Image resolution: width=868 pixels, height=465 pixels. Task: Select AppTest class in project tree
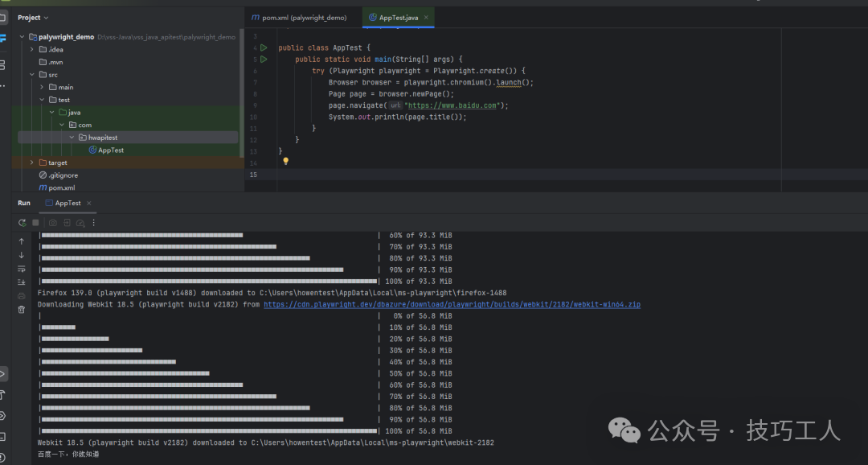tap(110, 150)
